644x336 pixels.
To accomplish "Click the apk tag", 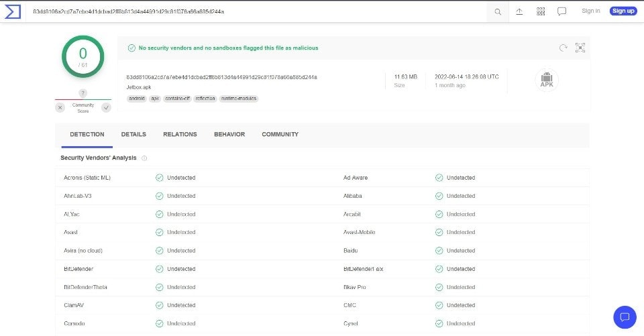I will coord(155,99).
